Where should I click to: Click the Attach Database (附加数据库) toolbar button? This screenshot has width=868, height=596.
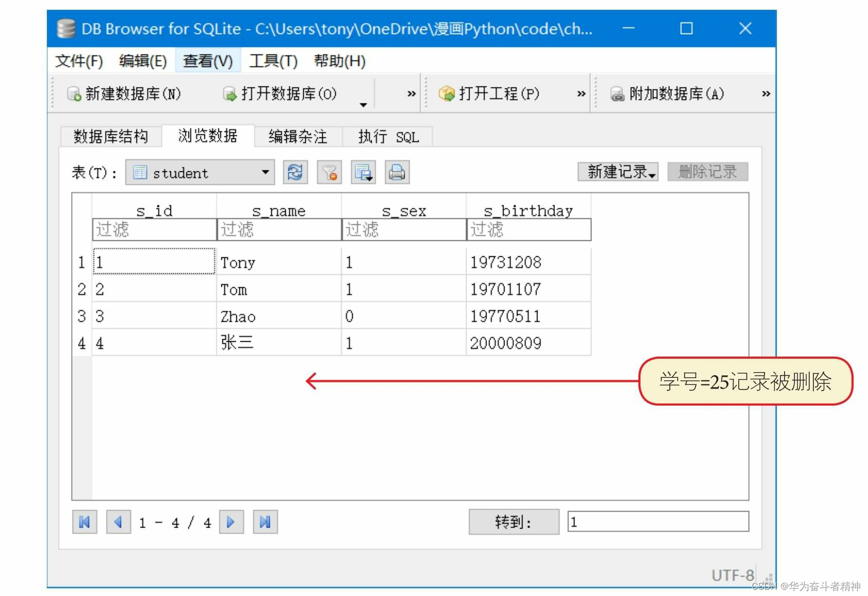(x=667, y=94)
